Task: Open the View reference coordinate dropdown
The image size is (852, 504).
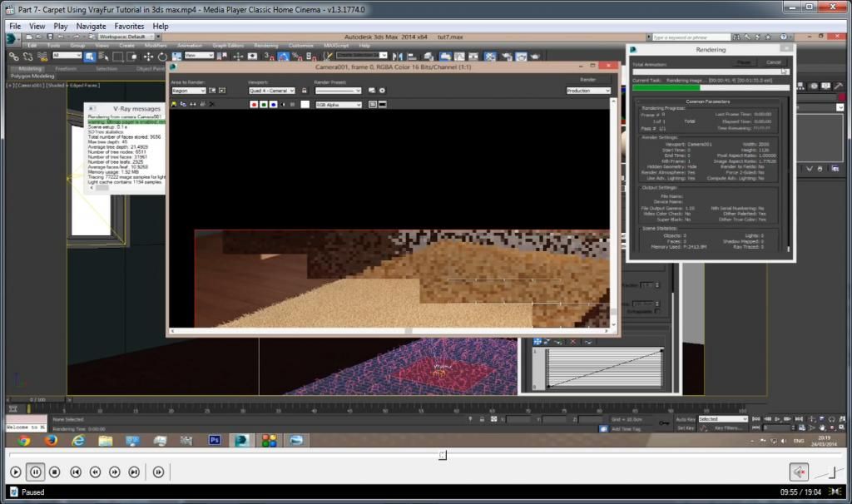Action: coord(199,56)
